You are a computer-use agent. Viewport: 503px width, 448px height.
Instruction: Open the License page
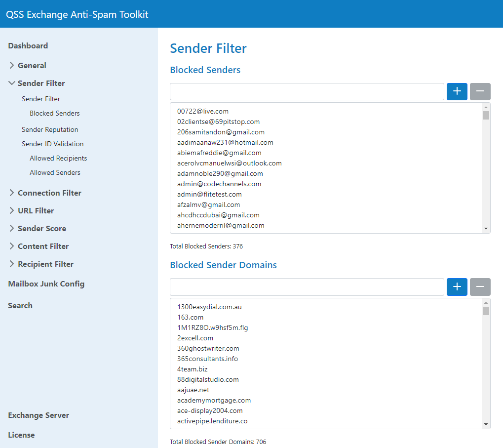click(21, 435)
